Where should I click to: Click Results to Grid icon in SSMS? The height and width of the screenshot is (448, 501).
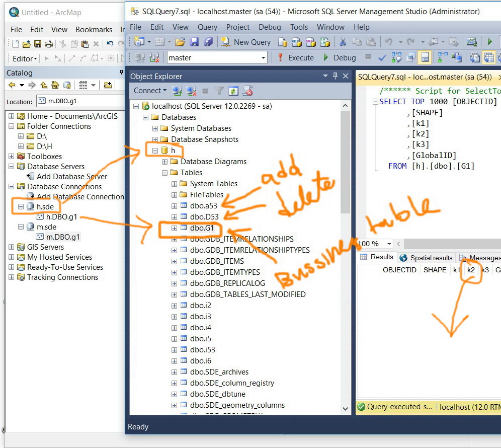click(488, 58)
